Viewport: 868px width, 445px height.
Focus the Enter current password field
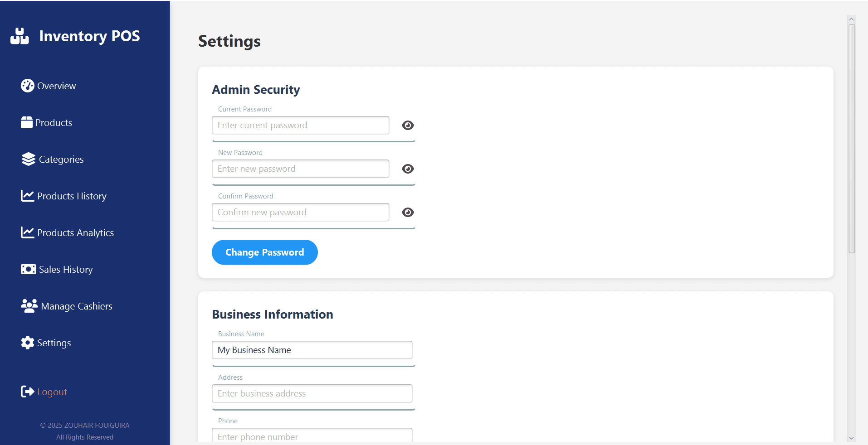click(300, 126)
